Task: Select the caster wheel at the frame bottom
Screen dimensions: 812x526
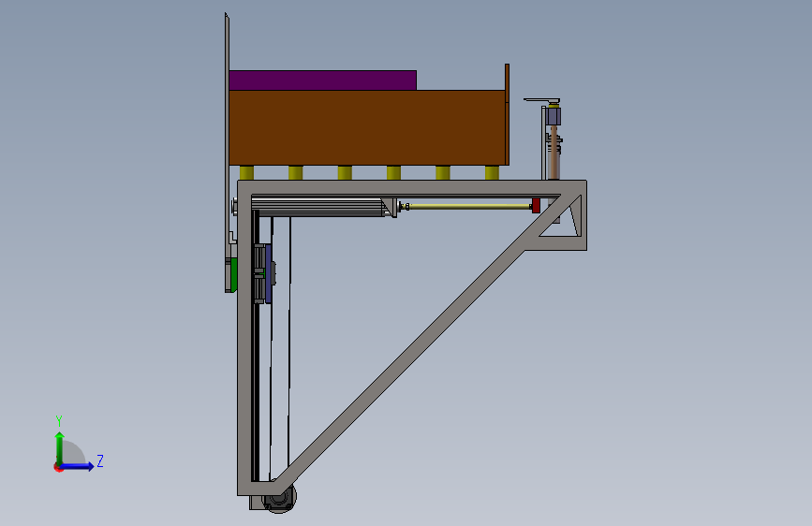Action: [280, 499]
